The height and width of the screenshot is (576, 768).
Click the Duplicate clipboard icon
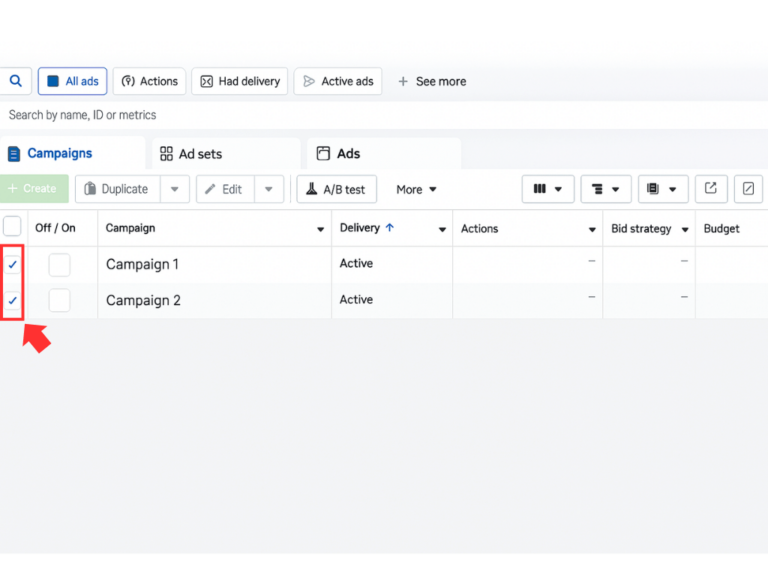pyautogui.click(x=90, y=189)
